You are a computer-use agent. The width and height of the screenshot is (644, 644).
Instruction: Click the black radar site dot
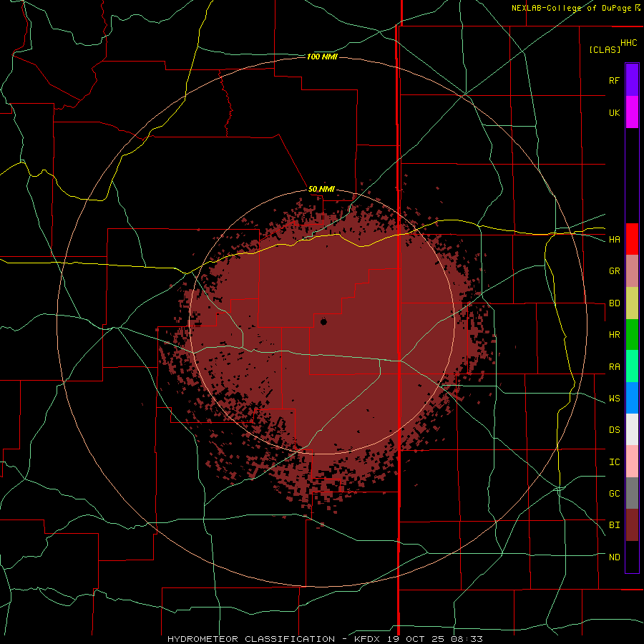[x=323, y=321]
